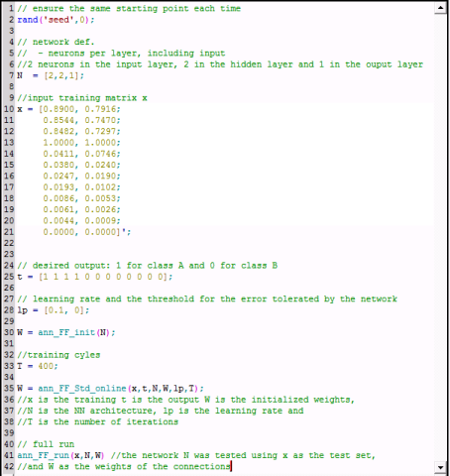Screen dimensions: 450x476
Task: Click the empty line 22
Action: pos(225,243)
